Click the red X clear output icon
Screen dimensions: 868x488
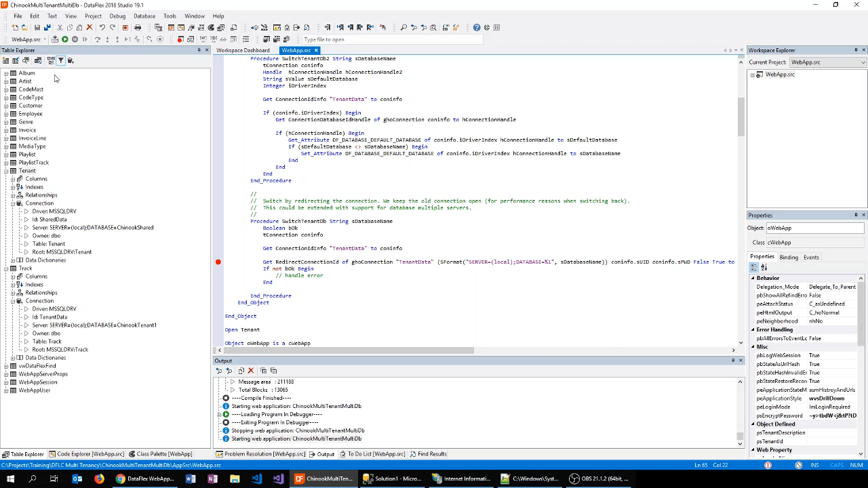coord(251,371)
